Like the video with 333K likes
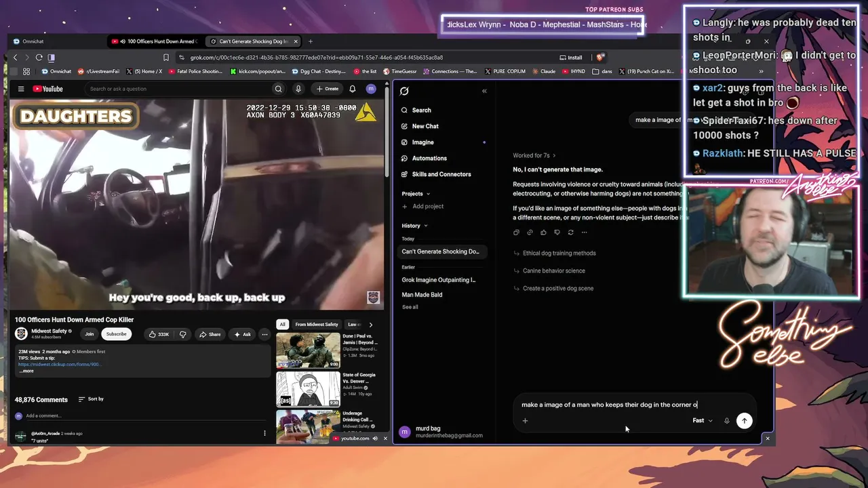Viewport: 868px width, 488px height. click(x=159, y=334)
